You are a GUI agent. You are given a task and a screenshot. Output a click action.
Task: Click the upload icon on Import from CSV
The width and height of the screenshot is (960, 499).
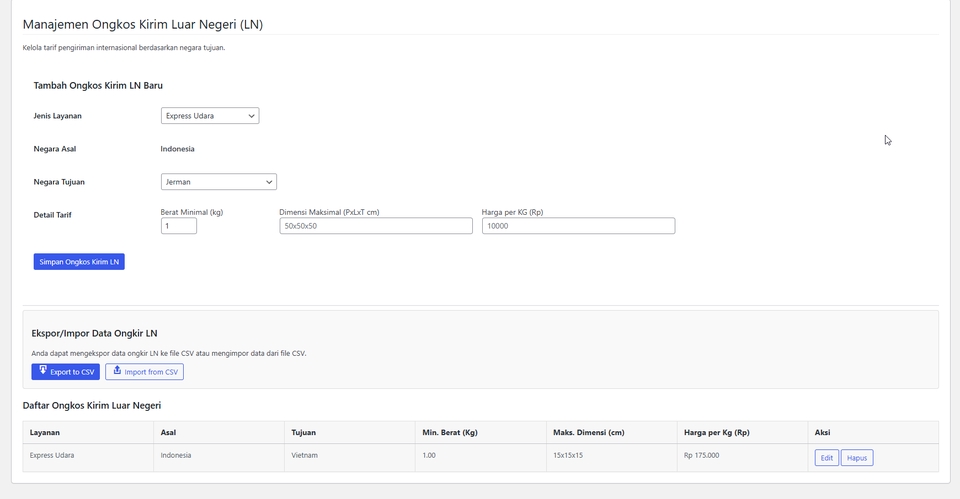point(117,370)
